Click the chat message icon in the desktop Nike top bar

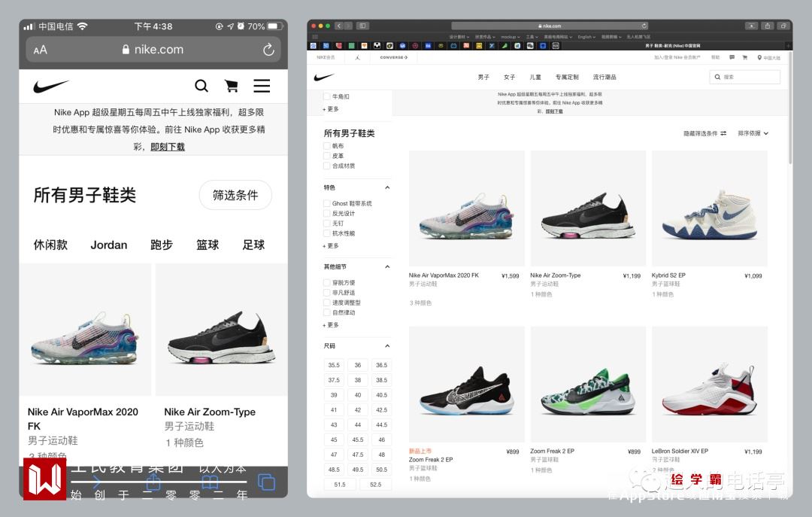tap(732, 57)
